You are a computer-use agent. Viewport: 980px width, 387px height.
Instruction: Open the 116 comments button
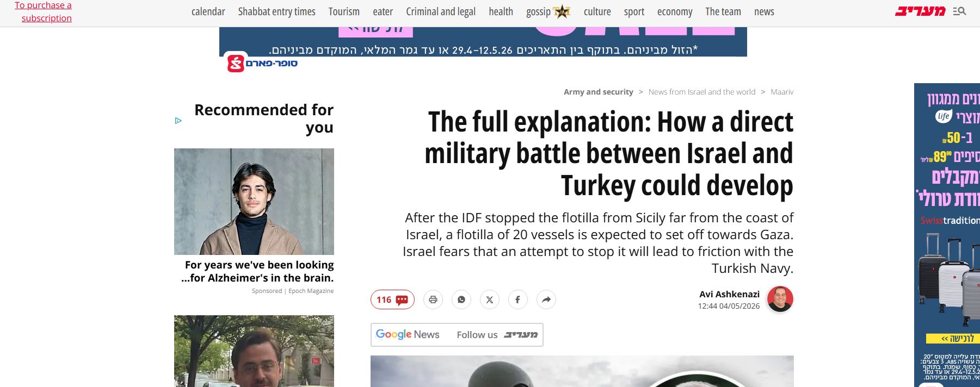(x=392, y=299)
